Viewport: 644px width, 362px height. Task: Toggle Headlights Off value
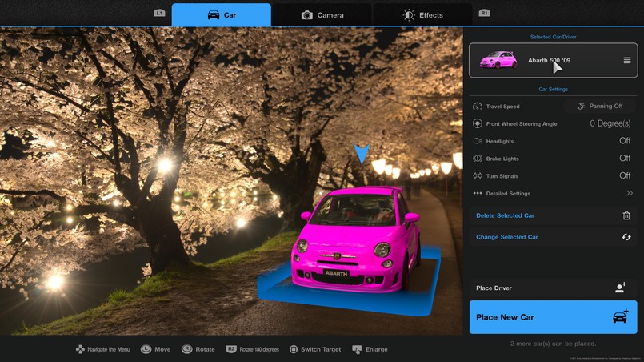tap(625, 141)
